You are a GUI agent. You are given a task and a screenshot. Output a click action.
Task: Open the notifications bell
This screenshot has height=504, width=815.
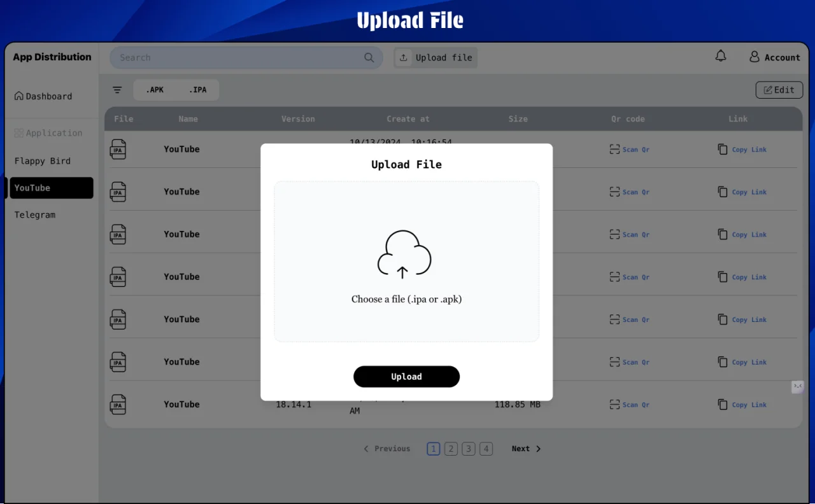(x=721, y=56)
